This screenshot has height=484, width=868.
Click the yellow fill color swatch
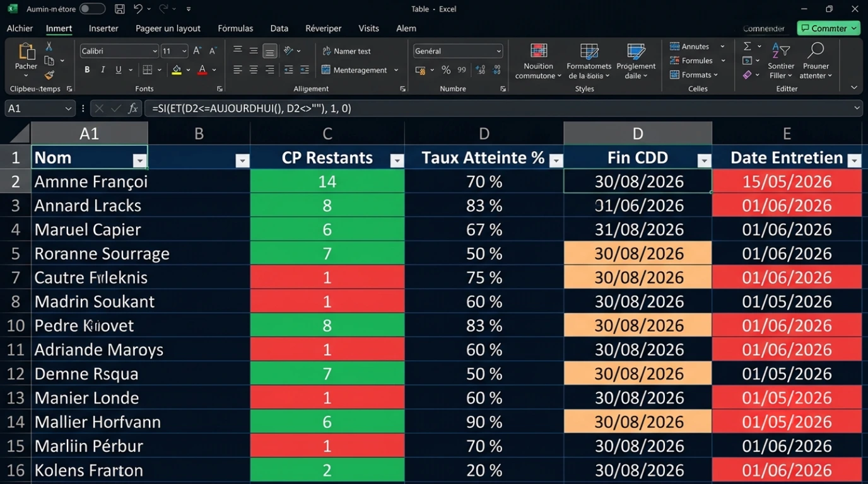[177, 70]
